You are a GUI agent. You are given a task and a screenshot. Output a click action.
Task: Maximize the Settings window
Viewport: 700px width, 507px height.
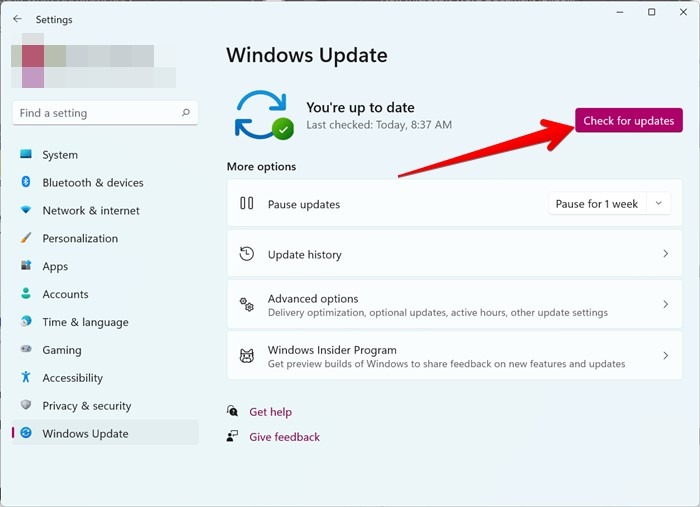[651, 12]
